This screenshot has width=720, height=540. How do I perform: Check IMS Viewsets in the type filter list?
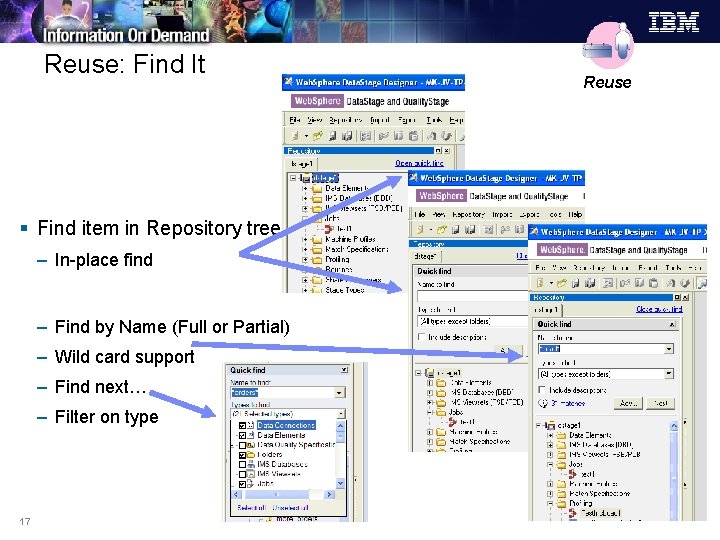tap(242, 474)
